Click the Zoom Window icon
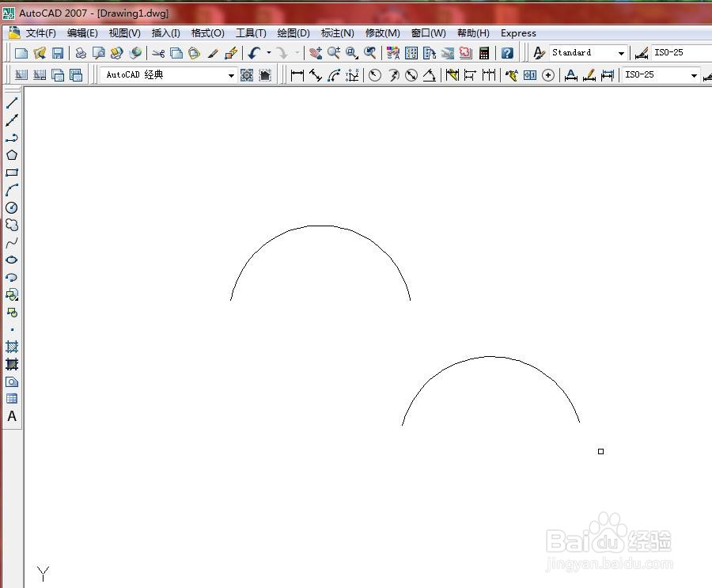 (352, 53)
